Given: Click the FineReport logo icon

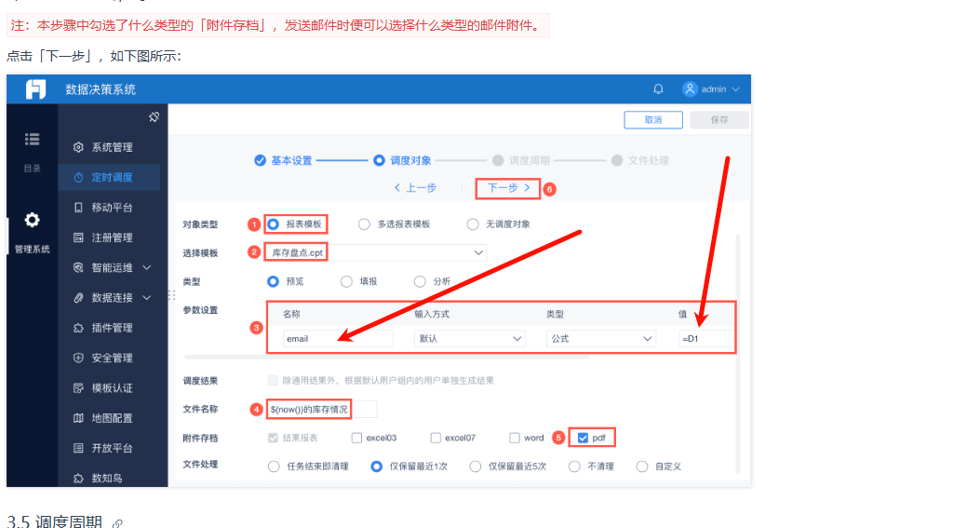Looking at the screenshot, I should coord(35,89).
